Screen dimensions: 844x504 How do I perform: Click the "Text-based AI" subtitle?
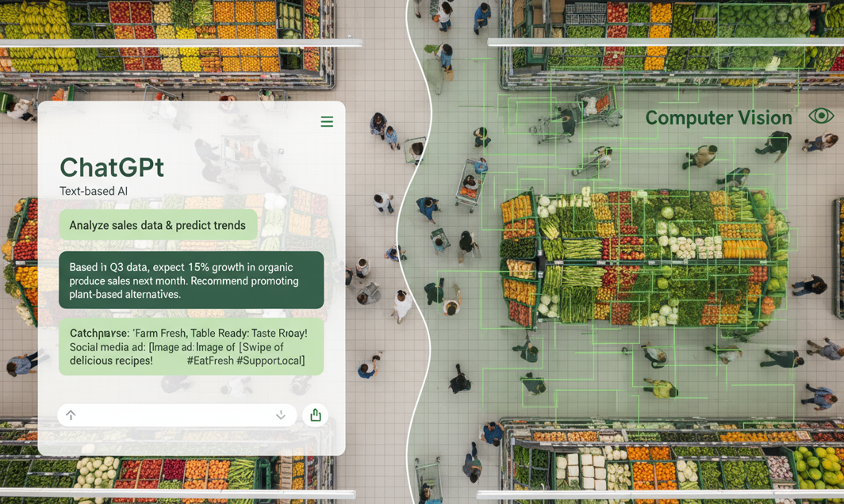click(94, 191)
